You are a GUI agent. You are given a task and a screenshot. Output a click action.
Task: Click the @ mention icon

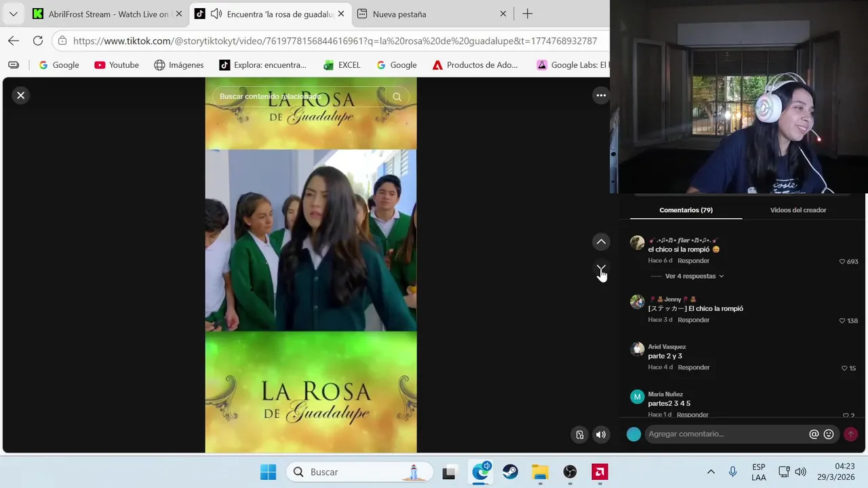(814, 434)
